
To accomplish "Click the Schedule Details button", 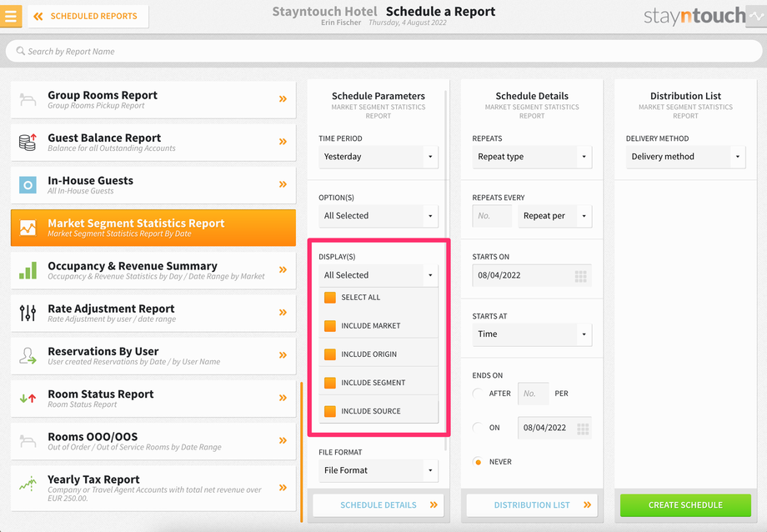I will click(x=378, y=505).
